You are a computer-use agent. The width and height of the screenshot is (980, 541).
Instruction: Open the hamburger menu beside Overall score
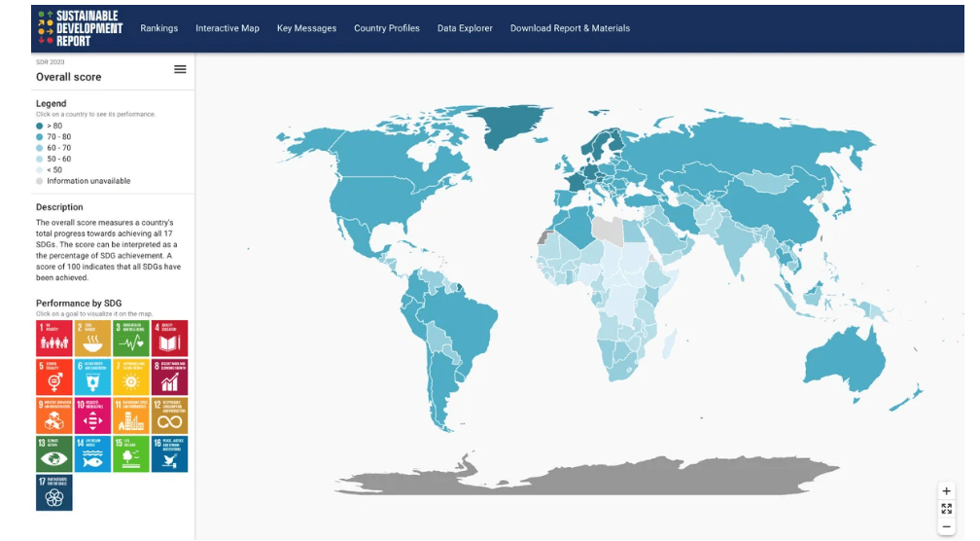[x=180, y=69]
